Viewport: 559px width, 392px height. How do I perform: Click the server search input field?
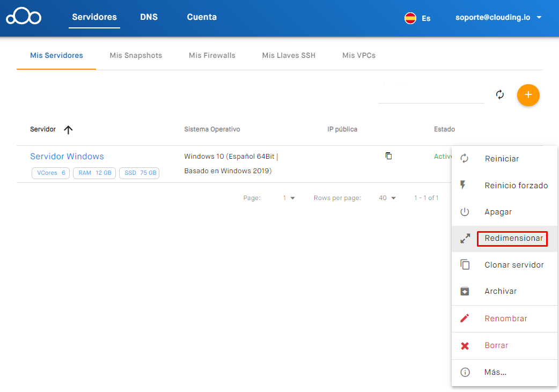click(431, 95)
